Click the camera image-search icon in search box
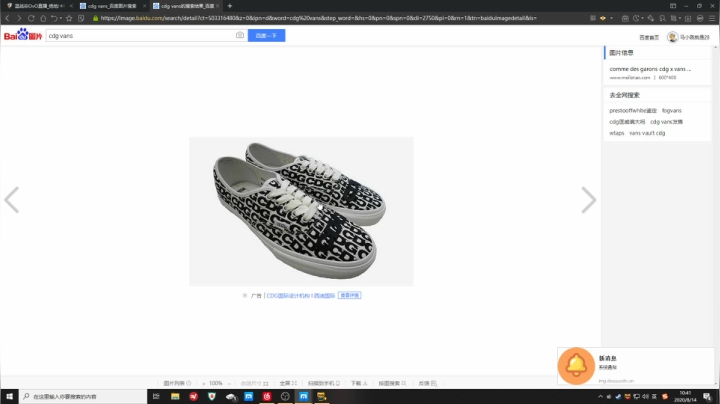 point(240,35)
